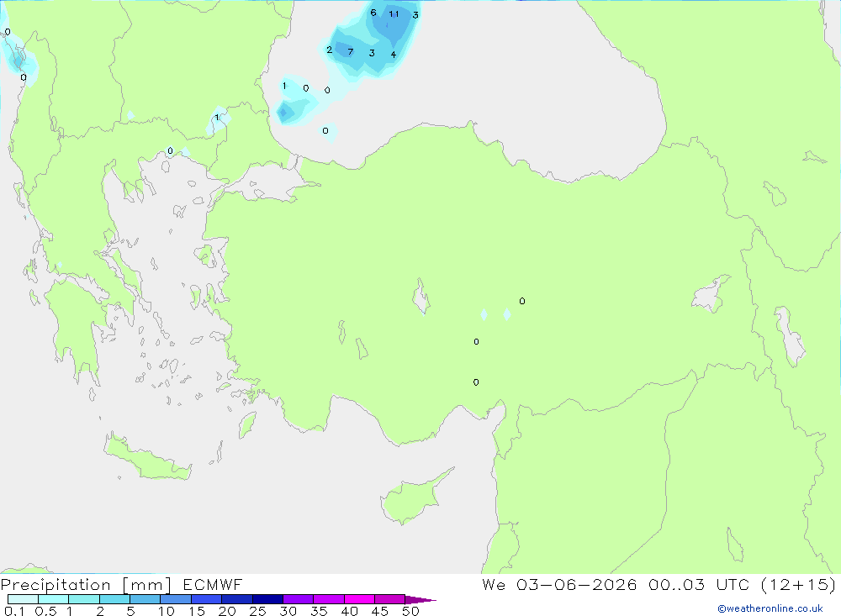841x616 pixels.
Task: Click the '25' legend tick label
Action: 257,611
